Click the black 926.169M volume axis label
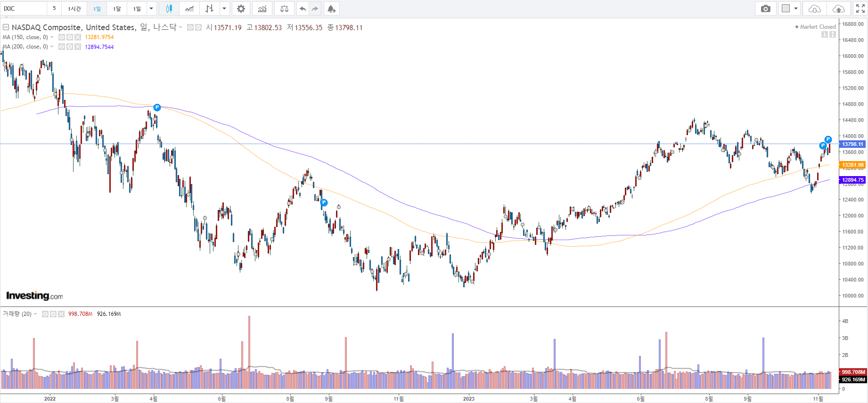868x403 pixels. [x=853, y=379]
